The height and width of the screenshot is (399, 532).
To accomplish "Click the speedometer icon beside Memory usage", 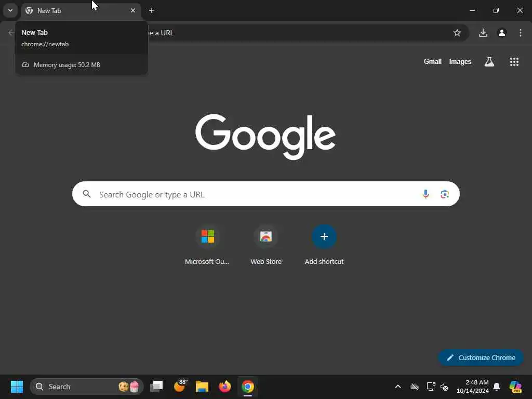I will tap(25, 65).
